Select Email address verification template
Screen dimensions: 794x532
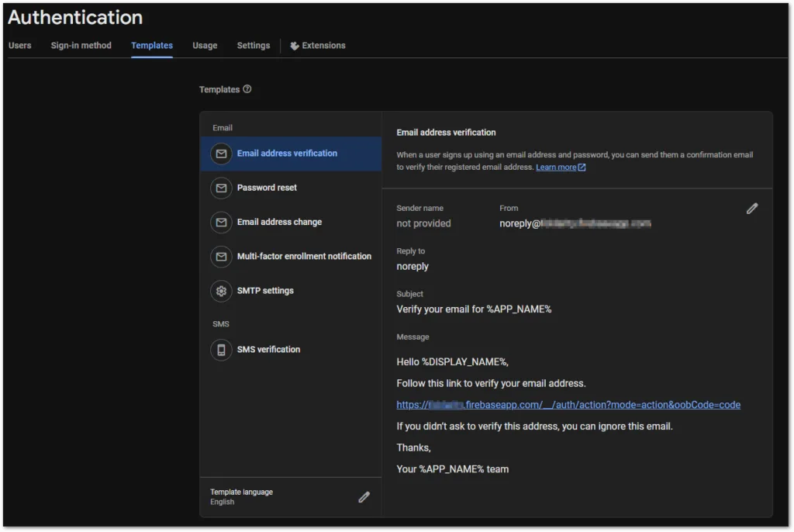tap(291, 154)
